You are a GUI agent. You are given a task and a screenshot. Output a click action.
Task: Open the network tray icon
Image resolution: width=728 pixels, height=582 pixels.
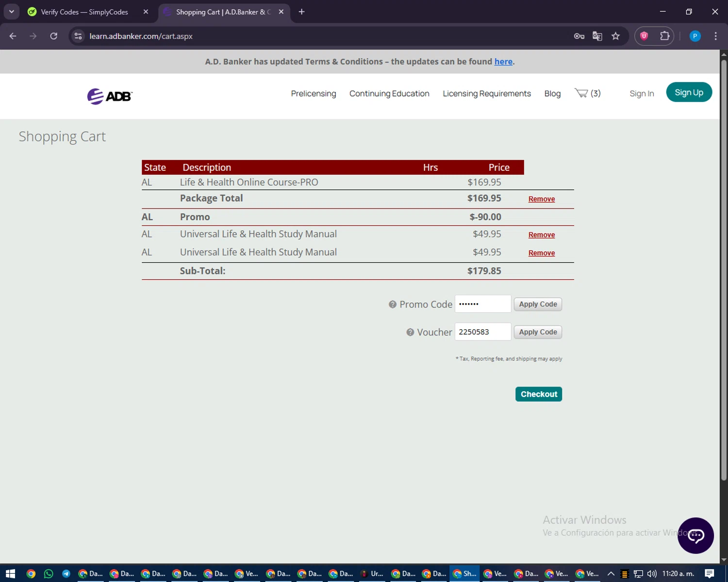pyautogui.click(x=638, y=574)
